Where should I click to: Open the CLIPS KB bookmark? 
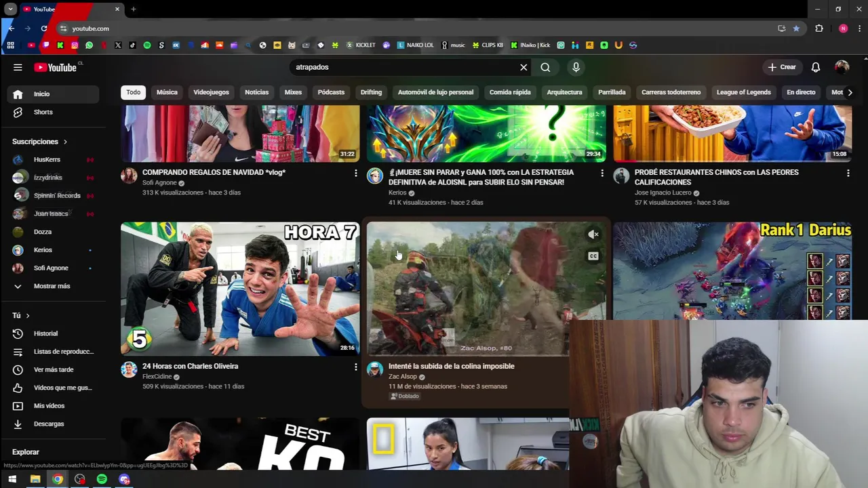coord(488,45)
